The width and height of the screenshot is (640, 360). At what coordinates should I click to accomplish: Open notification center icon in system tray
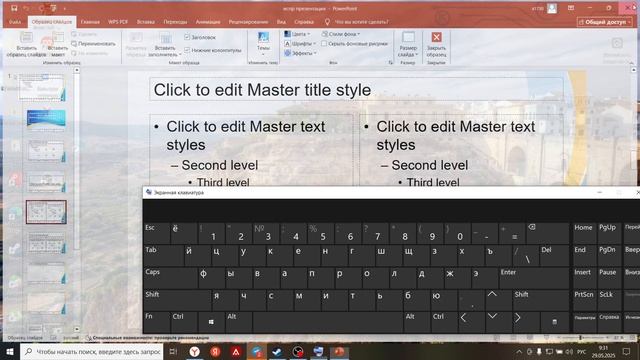[x=627, y=351]
